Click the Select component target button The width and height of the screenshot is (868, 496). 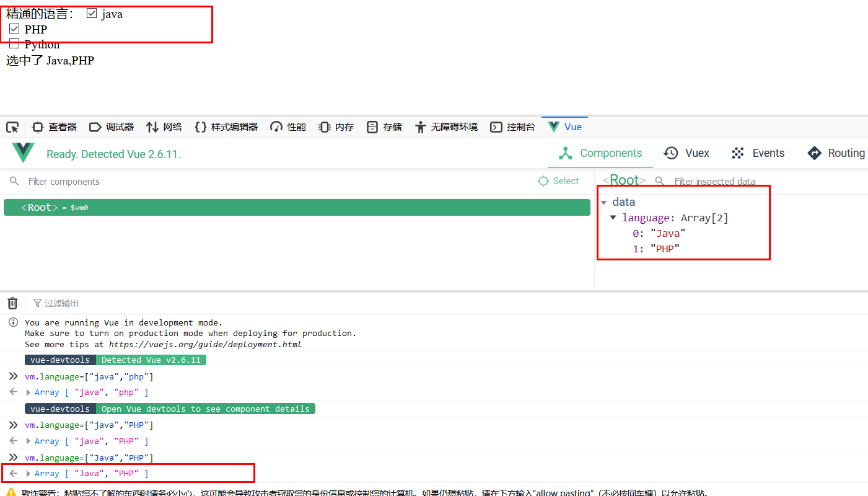click(x=558, y=181)
